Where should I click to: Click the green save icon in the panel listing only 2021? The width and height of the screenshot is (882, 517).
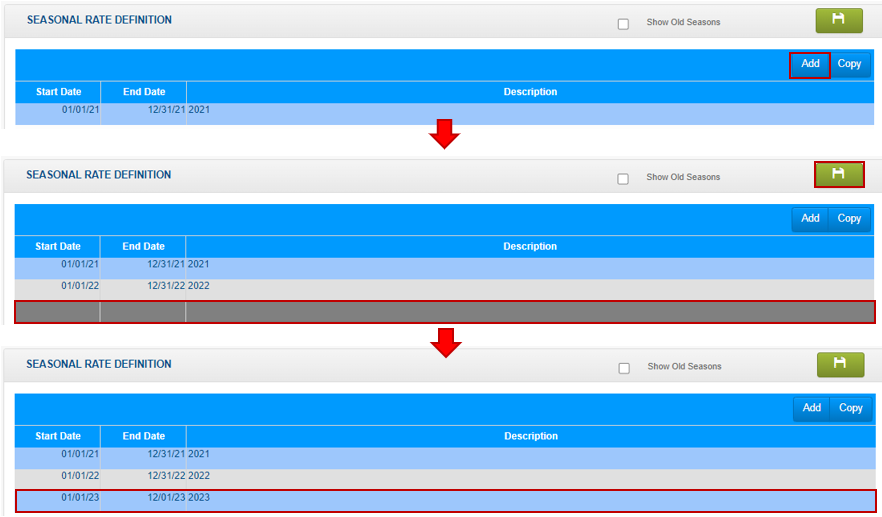(839, 20)
